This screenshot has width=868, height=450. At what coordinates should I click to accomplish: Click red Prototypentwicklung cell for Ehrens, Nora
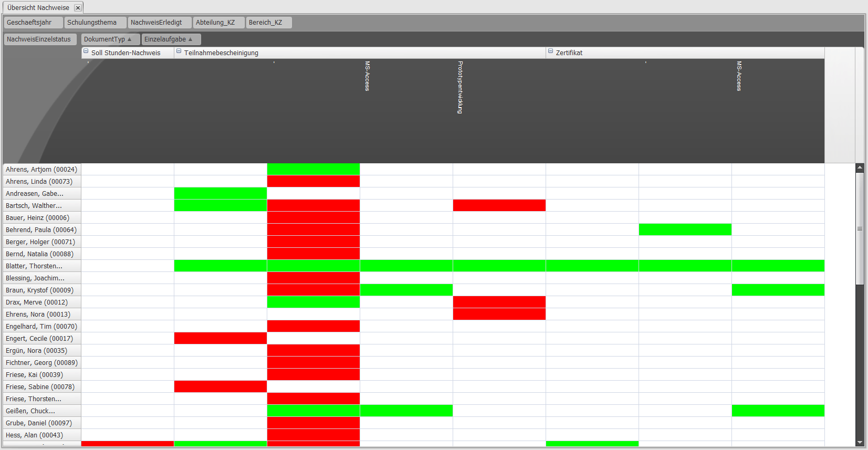pyautogui.click(x=499, y=315)
